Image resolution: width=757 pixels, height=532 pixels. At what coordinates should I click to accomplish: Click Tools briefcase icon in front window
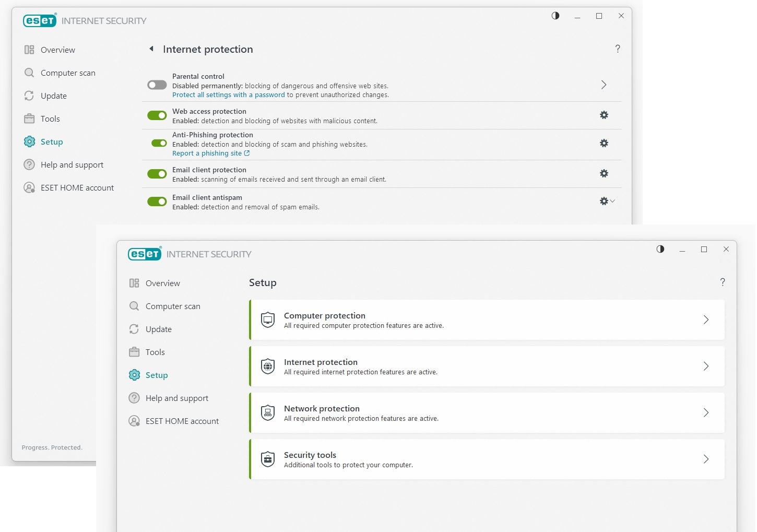tap(134, 352)
